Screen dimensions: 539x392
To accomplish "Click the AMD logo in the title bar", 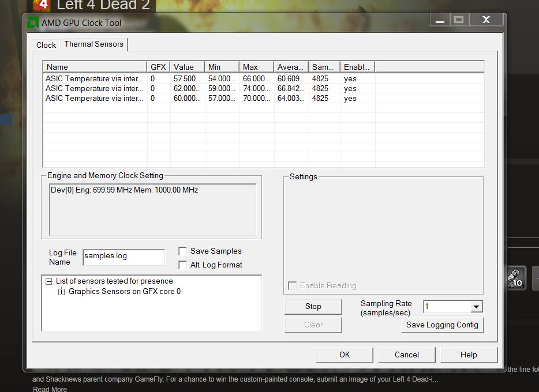I will [33, 22].
